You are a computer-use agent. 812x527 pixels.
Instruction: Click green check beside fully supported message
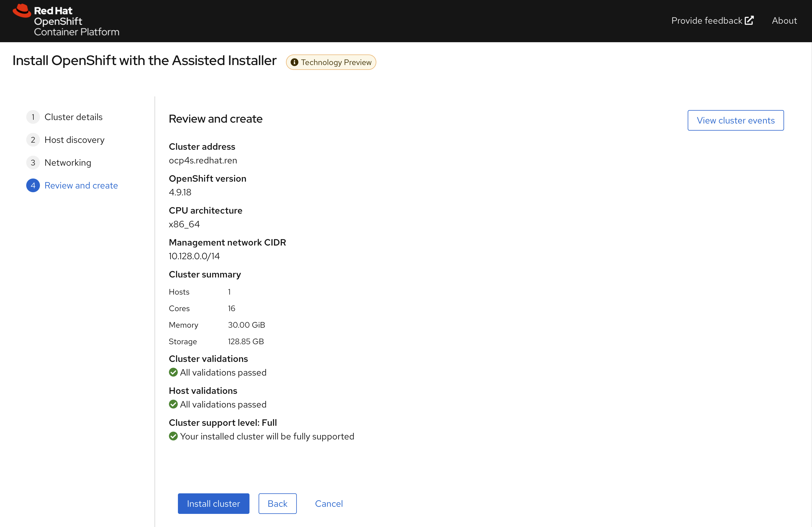tap(173, 436)
